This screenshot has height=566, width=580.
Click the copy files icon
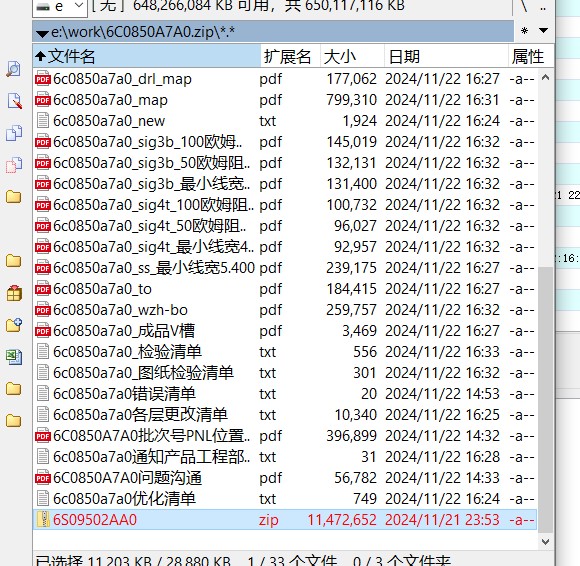14,133
